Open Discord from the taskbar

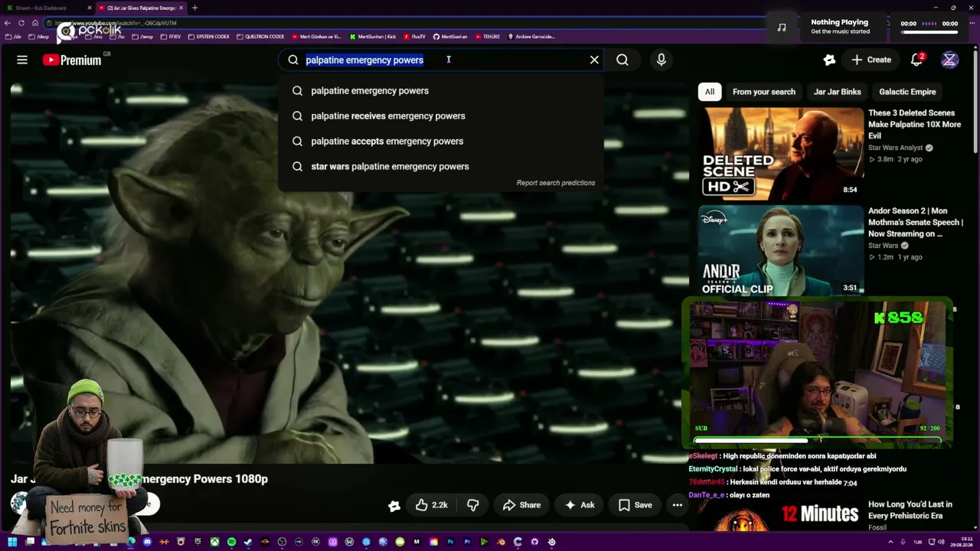tap(147, 542)
